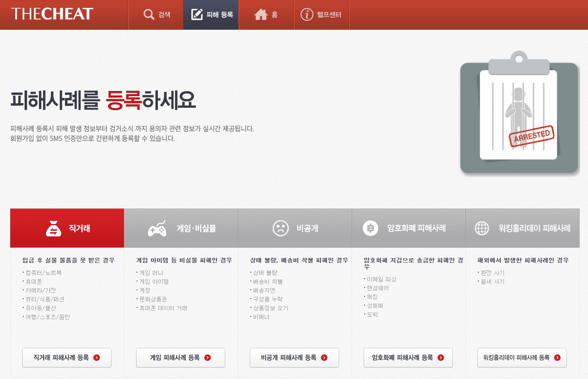Click the bitcoin coin icon in 암호화폐 tab
Image resolution: width=588 pixels, height=379 pixels.
[370, 228]
